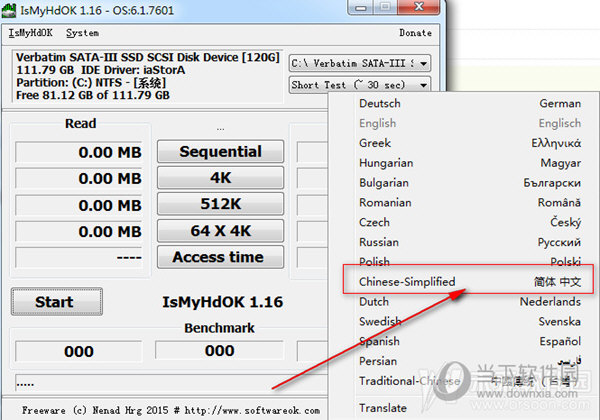This screenshot has width=600, height=420.
Task: Click the Read sequential 0.00 MB field
Action: tap(79, 152)
